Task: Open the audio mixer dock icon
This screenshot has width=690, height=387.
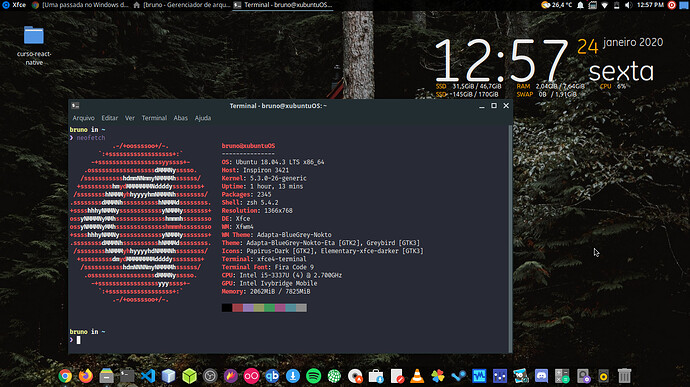Action: pos(500,376)
